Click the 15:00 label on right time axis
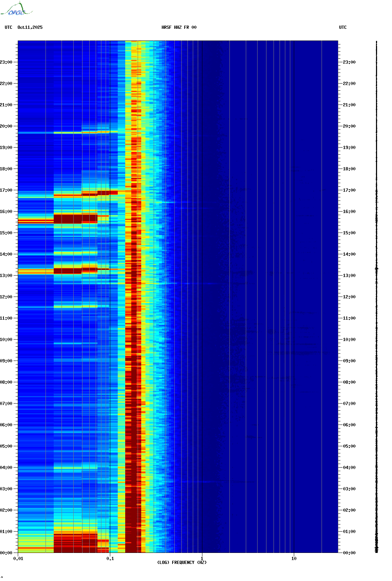The width and height of the screenshot is (392, 581). [x=349, y=233]
